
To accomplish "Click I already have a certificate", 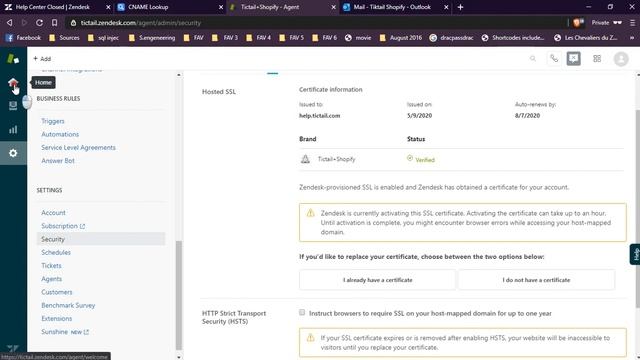I will [x=377, y=280].
